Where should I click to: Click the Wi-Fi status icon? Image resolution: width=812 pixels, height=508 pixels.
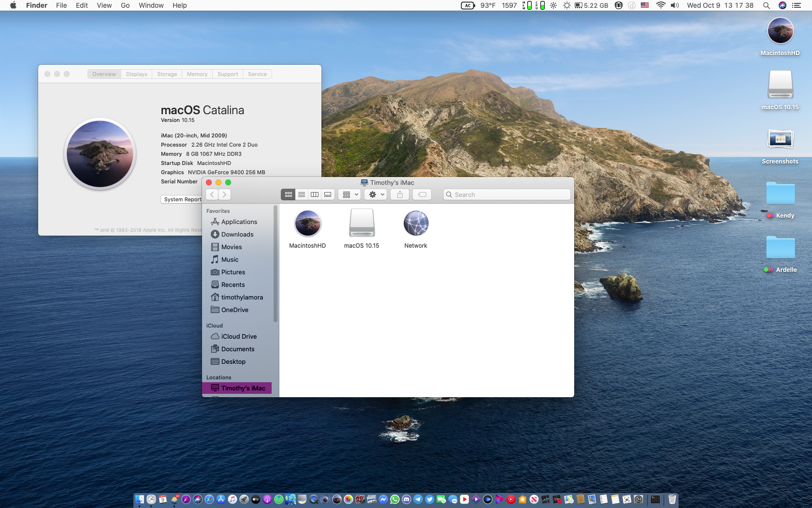click(x=660, y=5)
